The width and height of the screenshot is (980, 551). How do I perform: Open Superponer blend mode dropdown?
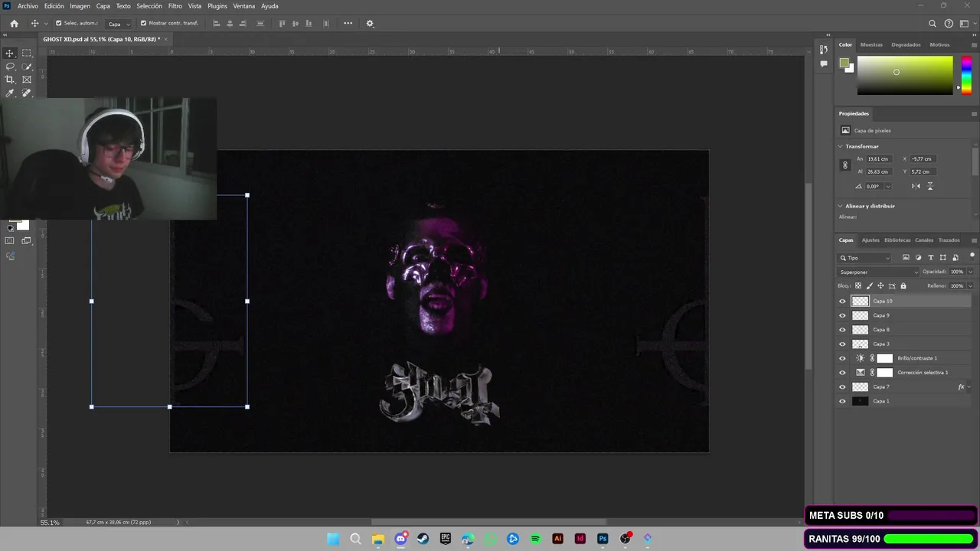tap(878, 272)
